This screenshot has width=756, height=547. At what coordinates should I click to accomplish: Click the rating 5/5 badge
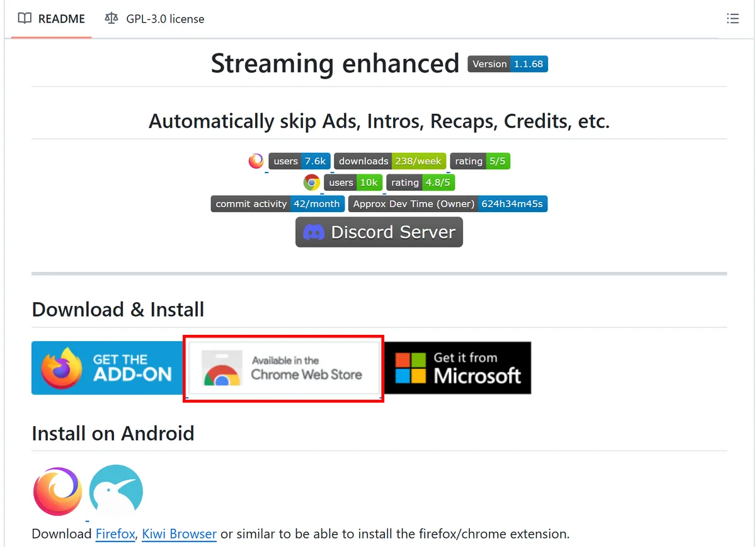click(480, 161)
